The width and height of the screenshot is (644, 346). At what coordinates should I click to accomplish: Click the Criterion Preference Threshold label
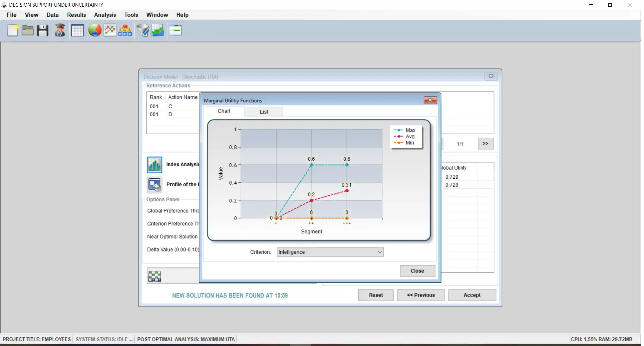[173, 224]
